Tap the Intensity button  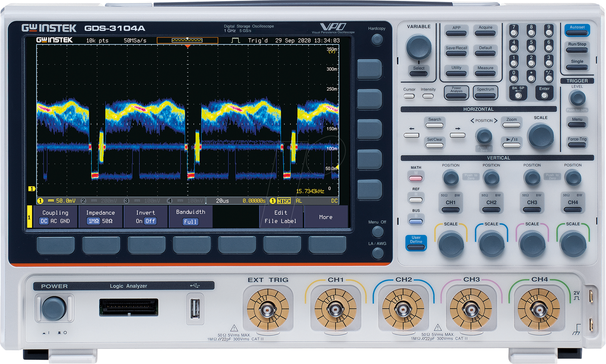click(428, 96)
